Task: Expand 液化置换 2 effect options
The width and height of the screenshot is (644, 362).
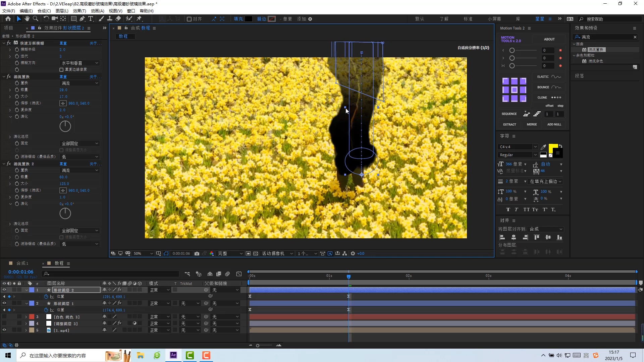Action: (x=4, y=164)
